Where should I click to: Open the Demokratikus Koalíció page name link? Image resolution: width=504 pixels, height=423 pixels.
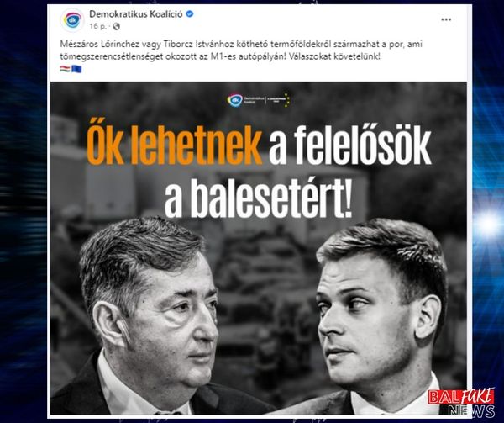(x=136, y=14)
